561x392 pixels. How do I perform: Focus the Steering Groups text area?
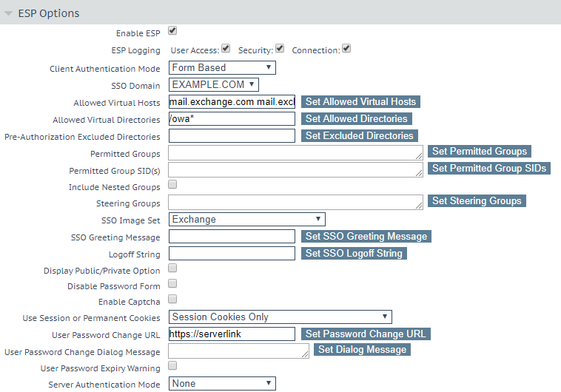pos(295,203)
